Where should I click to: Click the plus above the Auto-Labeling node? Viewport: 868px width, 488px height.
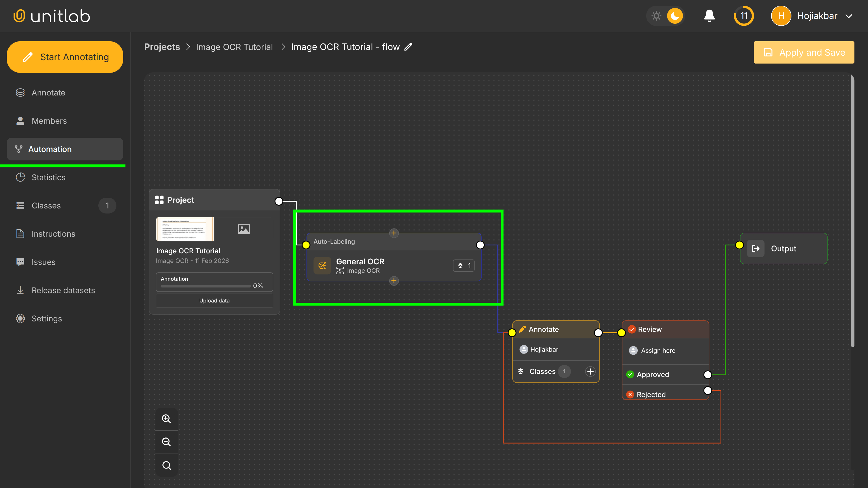point(394,233)
